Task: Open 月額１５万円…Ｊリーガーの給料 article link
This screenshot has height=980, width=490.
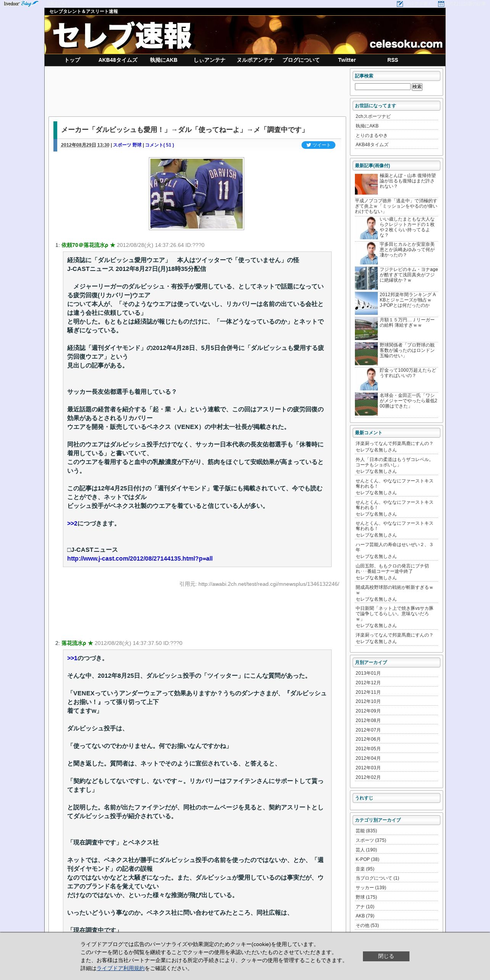Action: 407,322
